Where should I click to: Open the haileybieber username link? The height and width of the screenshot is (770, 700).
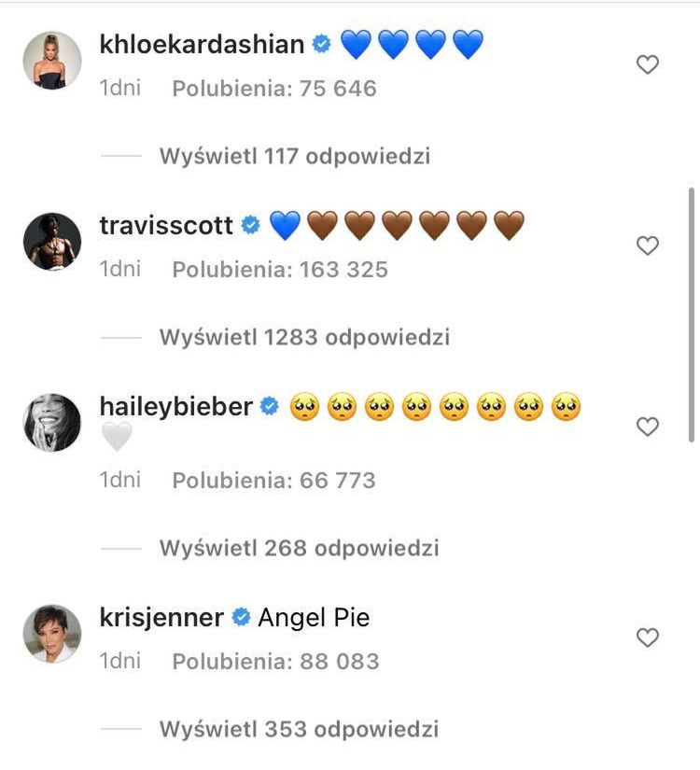click(175, 406)
